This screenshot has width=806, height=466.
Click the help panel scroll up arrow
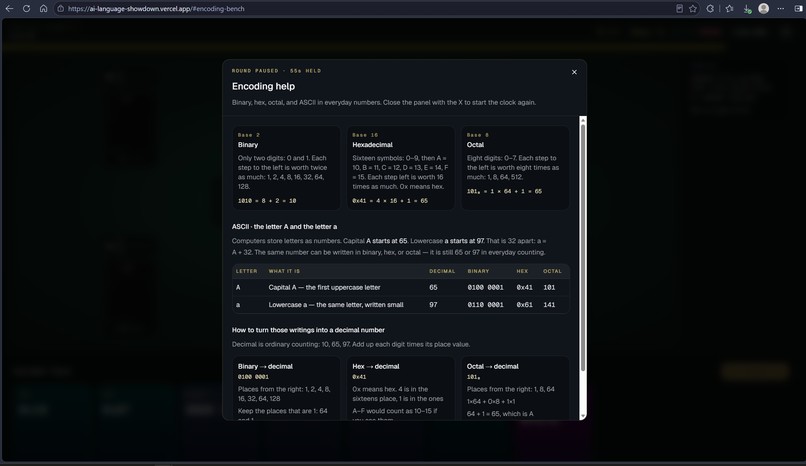click(x=582, y=120)
